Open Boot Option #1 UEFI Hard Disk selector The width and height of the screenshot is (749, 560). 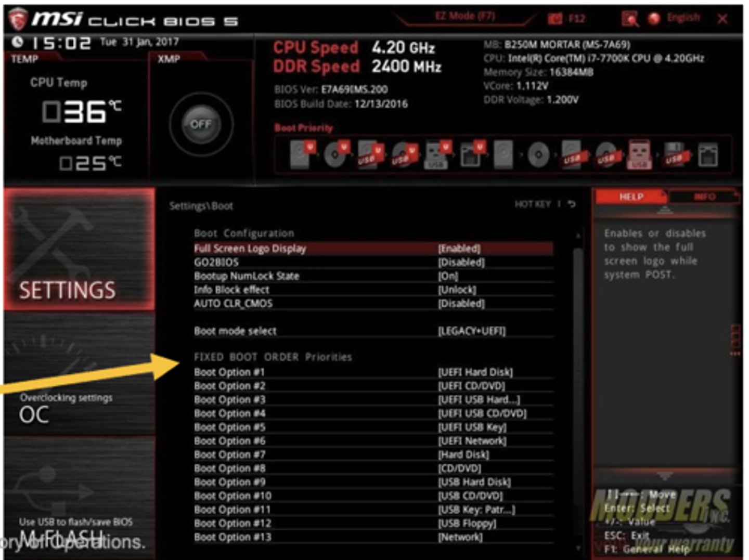[x=475, y=372]
